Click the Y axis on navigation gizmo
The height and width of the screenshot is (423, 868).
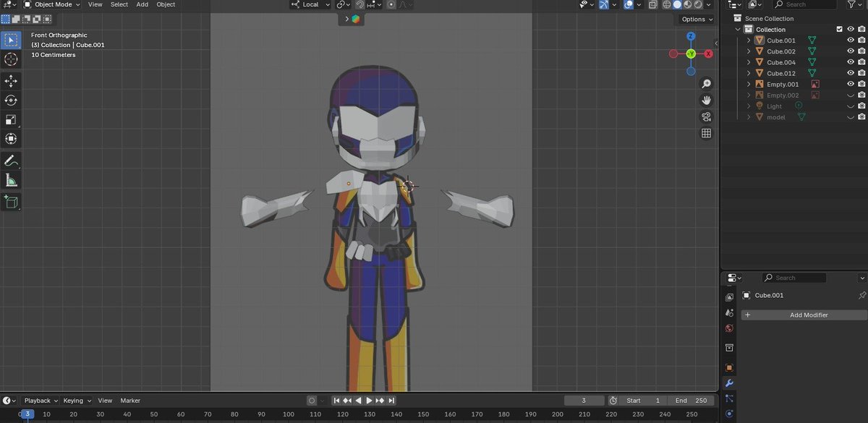(x=691, y=54)
